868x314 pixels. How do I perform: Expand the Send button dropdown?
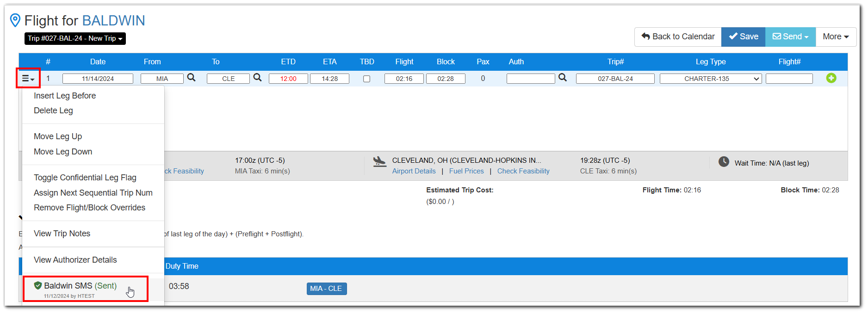click(790, 37)
